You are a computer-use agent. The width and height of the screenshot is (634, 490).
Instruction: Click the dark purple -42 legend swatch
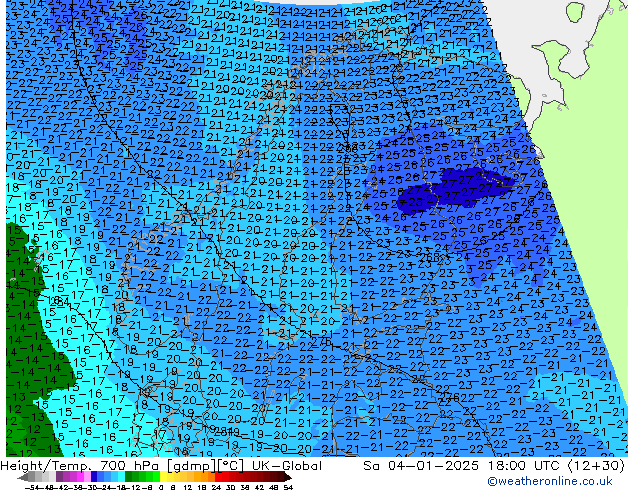(59, 476)
